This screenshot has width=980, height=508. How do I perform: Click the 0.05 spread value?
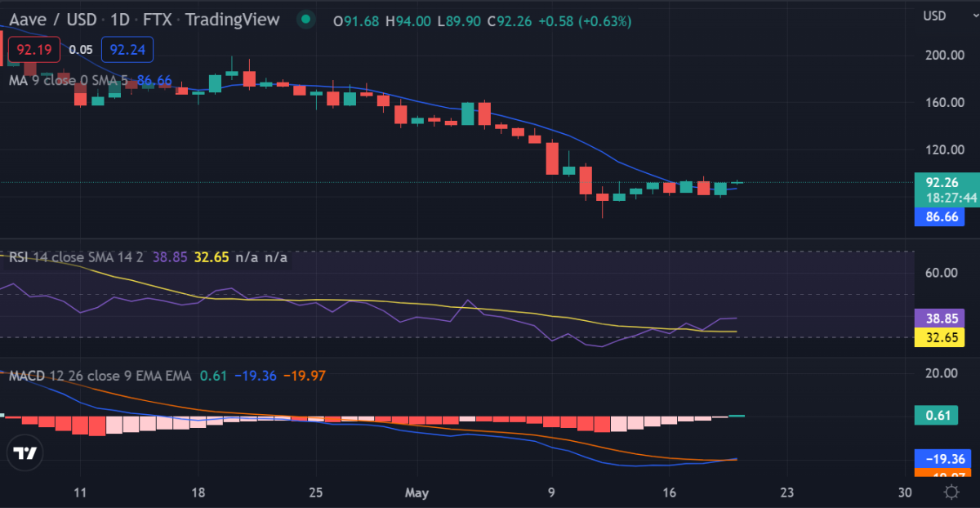tap(81, 50)
